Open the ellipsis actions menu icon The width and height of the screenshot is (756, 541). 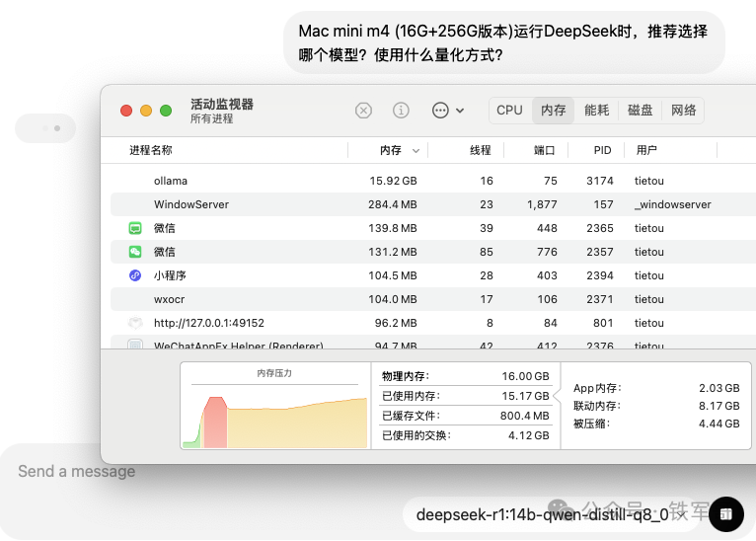click(440, 111)
